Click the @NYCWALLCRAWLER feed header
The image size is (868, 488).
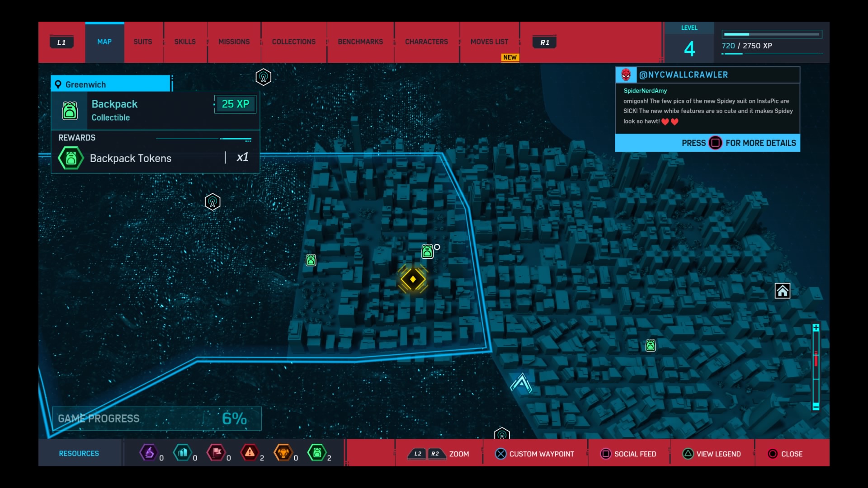coord(708,75)
